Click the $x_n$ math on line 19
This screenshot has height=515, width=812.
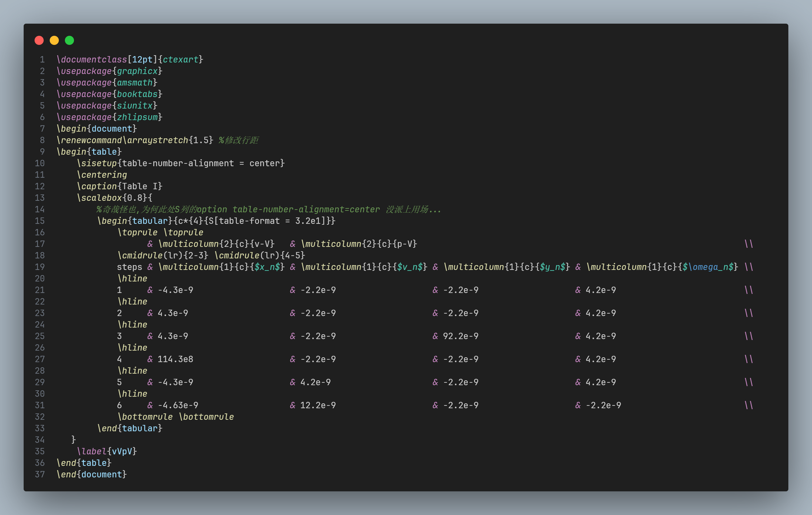[x=267, y=267]
